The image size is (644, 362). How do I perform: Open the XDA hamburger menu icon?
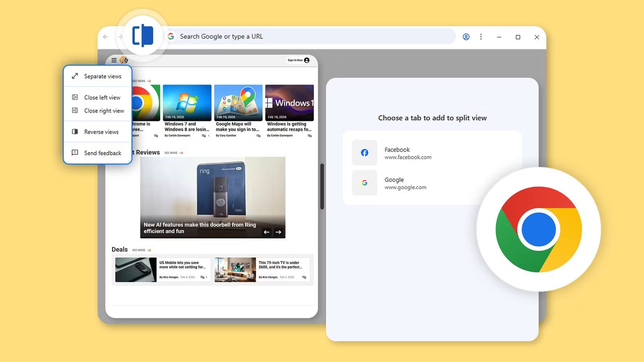[x=114, y=60]
